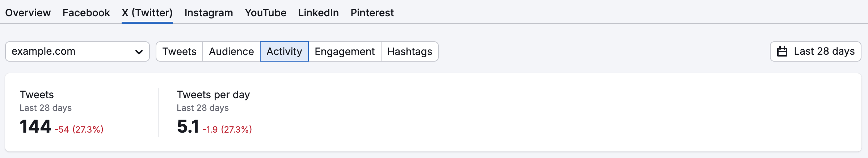This screenshot has width=868, height=158.
Task: Open the Last 28 days date range
Action: (x=816, y=51)
